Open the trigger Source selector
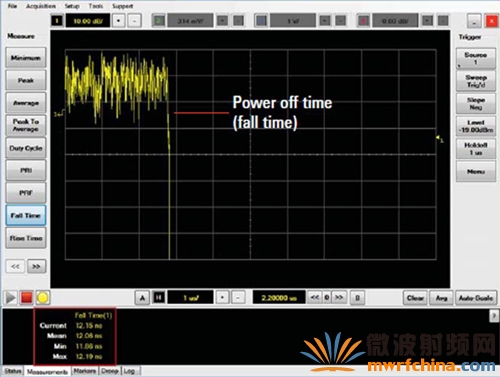500x377 pixels. pyautogui.click(x=476, y=59)
